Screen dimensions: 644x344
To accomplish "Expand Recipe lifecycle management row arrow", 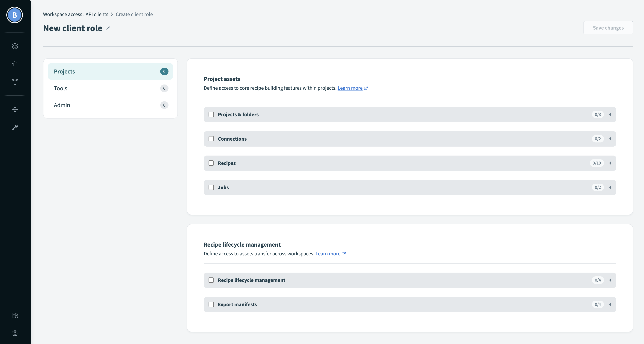I will click(610, 280).
